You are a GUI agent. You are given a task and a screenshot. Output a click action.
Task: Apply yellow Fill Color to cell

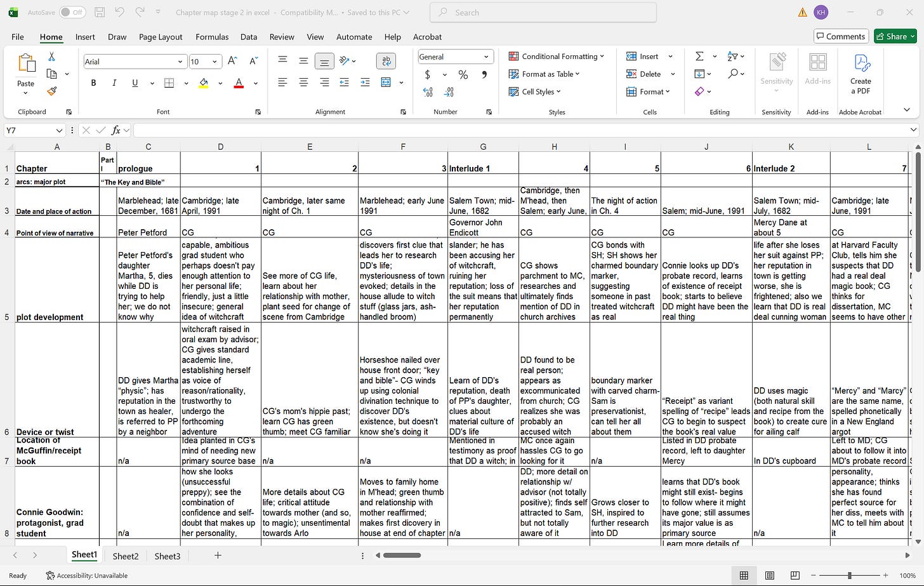(204, 83)
